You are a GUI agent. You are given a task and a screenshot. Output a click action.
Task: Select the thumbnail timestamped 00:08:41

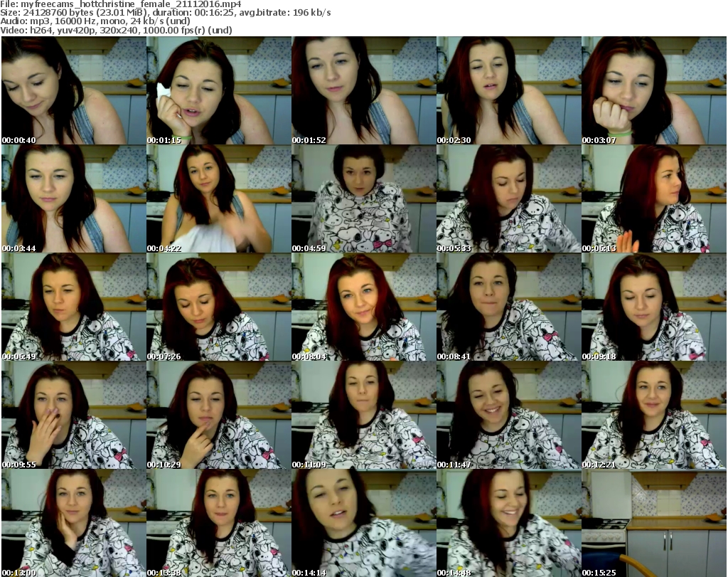[508, 307]
